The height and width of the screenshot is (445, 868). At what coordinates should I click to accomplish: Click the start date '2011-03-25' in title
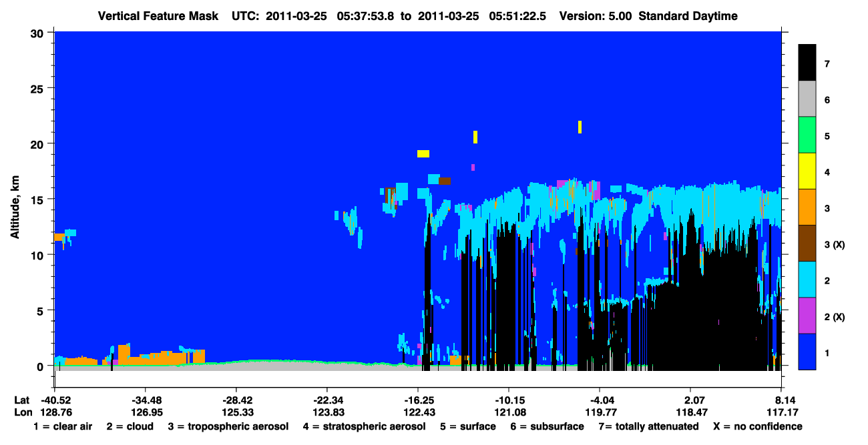[296, 16]
